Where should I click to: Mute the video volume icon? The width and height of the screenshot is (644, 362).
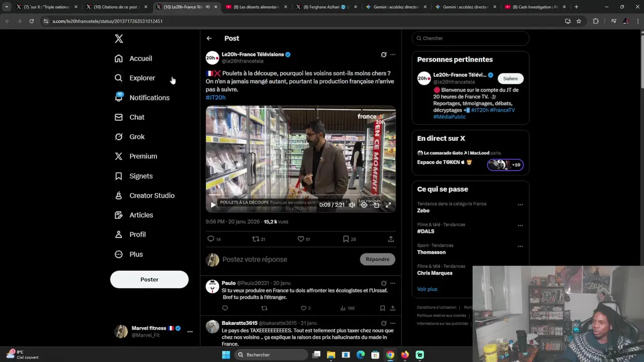click(x=352, y=205)
